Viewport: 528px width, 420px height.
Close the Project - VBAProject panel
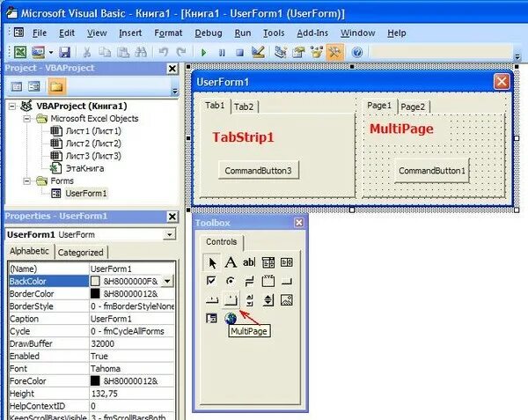pyautogui.click(x=172, y=69)
